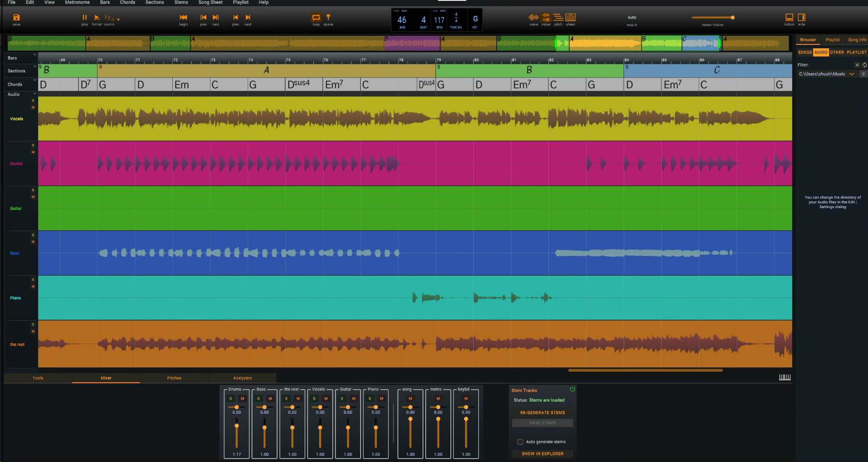This screenshot has height=462, width=868.
Task: Open the count-in dropdown arrow
Action: pos(118,20)
